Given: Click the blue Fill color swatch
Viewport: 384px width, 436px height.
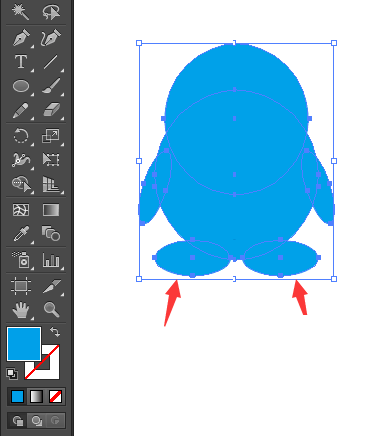Looking at the screenshot, I should coord(24,344).
